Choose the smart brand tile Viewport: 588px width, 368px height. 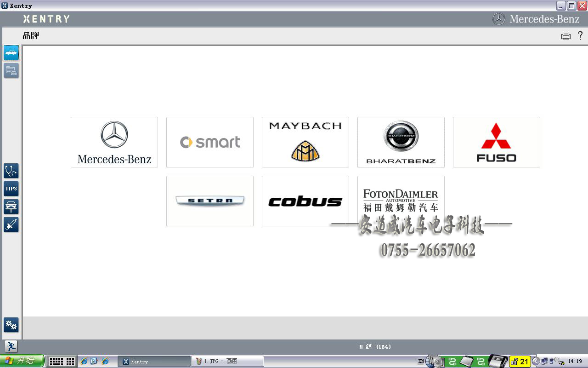click(210, 142)
